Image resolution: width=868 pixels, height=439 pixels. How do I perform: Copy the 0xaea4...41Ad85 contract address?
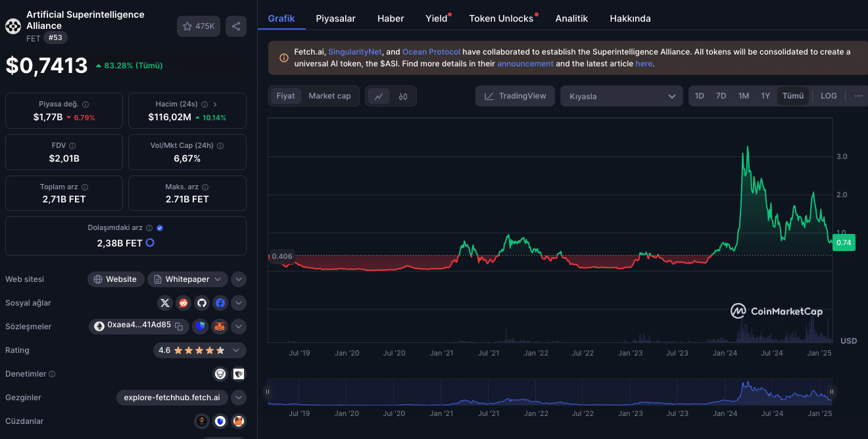click(x=179, y=326)
